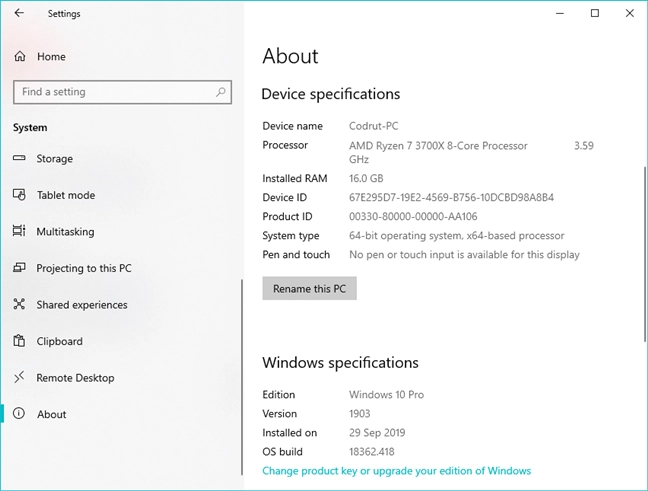This screenshot has width=648, height=491.
Task: Maximize the Settings window
Action: [x=595, y=13]
